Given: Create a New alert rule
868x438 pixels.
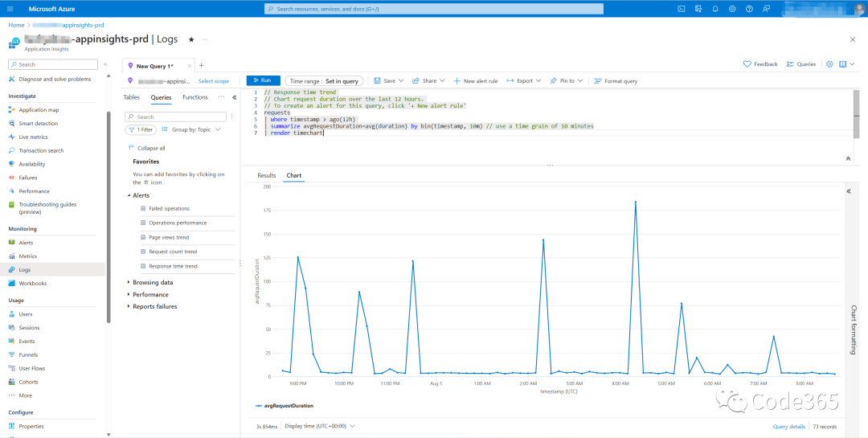Looking at the screenshot, I should pos(476,81).
